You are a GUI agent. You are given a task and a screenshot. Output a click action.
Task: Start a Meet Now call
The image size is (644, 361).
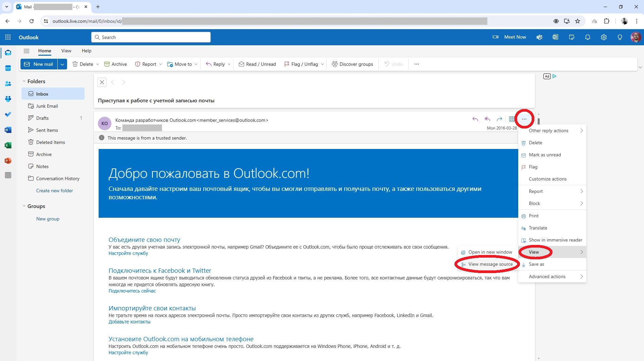(x=509, y=37)
